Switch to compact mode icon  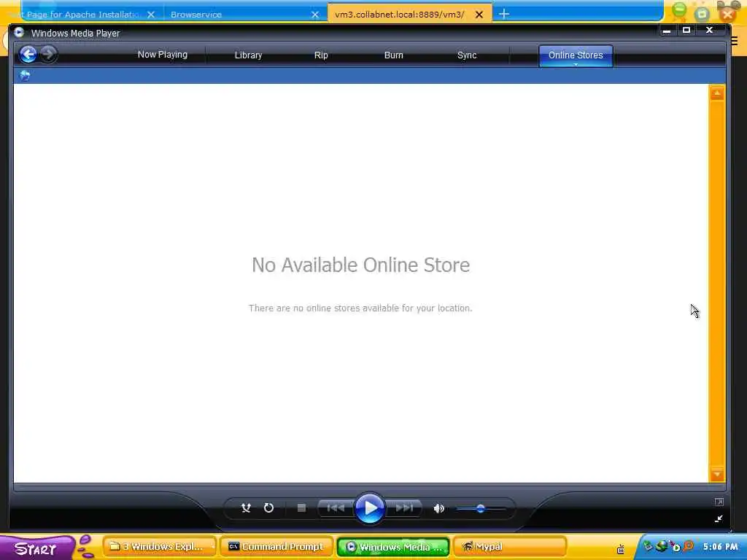[719, 518]
